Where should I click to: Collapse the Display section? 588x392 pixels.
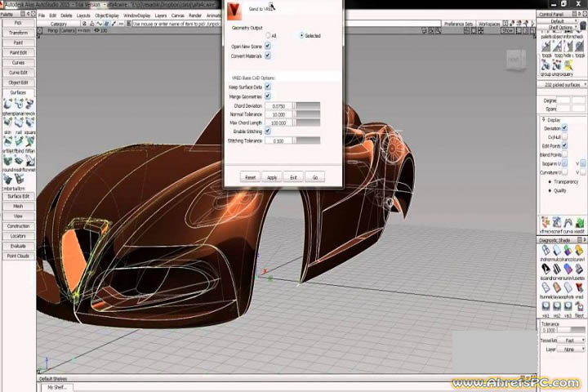pos(544,120)
